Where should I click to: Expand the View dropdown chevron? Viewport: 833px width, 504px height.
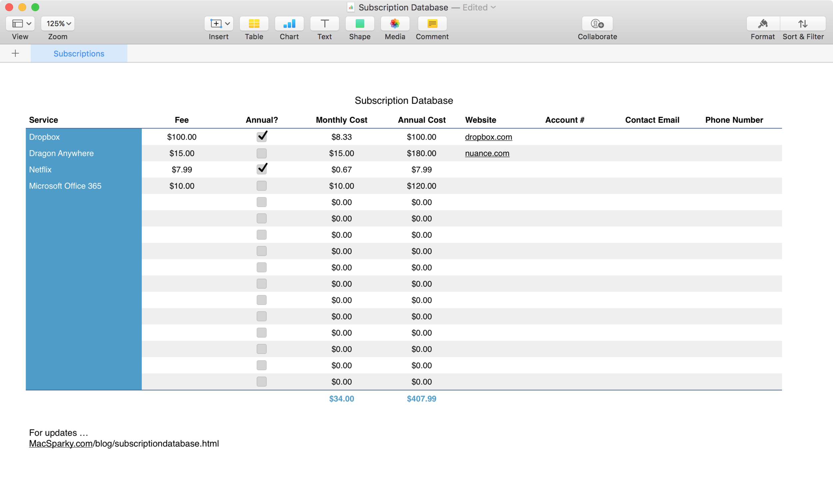pyautogui.click(x=29, y=24)
